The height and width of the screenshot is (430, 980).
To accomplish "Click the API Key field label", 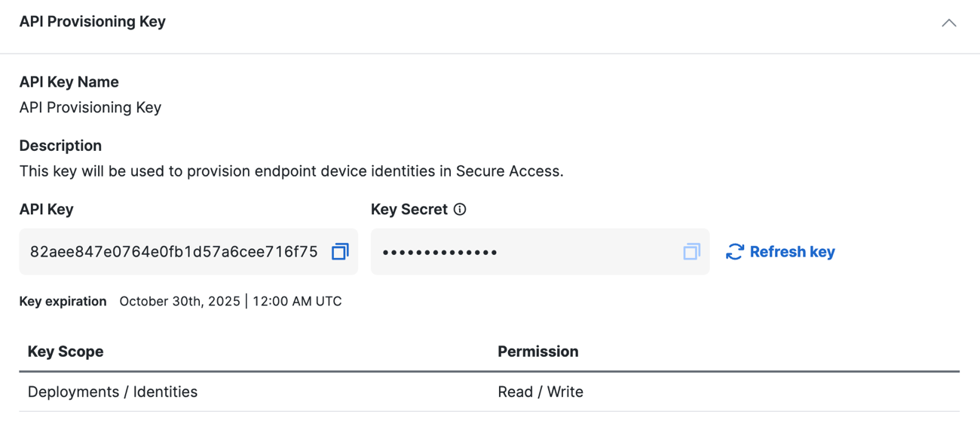I will tap(47, 210).
